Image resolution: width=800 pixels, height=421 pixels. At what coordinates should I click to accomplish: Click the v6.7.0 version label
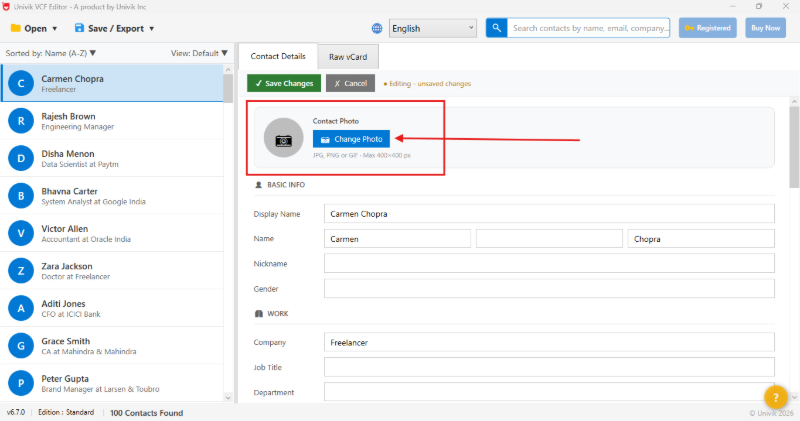tap(16, 412)
